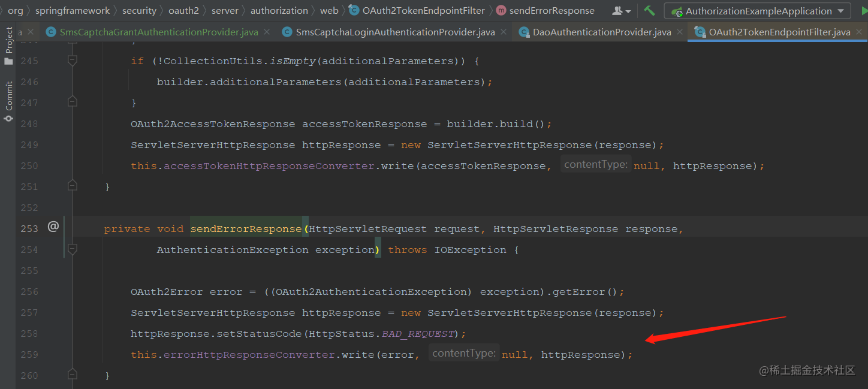Click 'org' in the breadcrumb path

15,11
